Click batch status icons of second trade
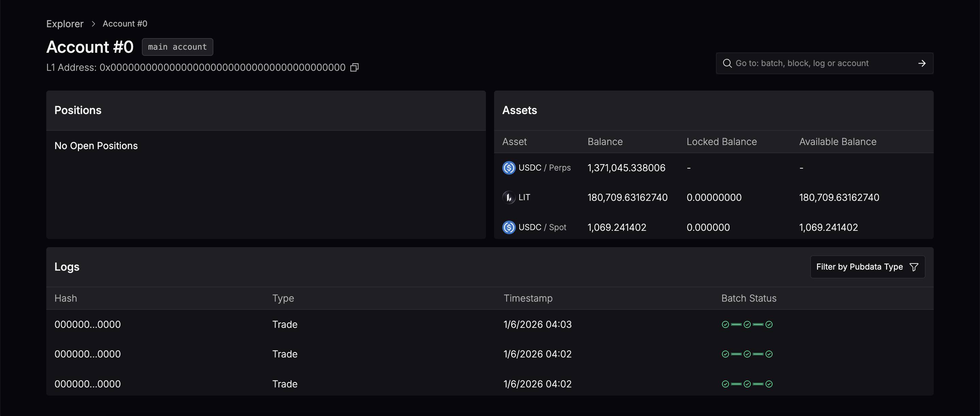 [x=747, y=354]
